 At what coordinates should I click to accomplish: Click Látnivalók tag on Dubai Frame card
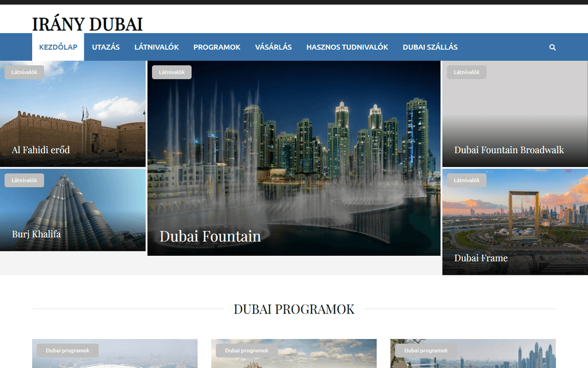click(467, 180)
